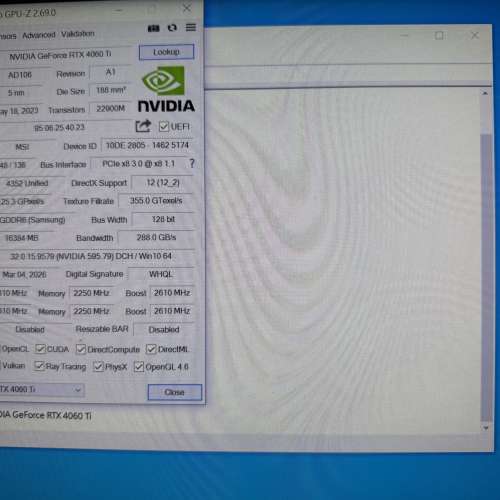
Task: Switch to the Advanced tab
Action: click(39, 35)
